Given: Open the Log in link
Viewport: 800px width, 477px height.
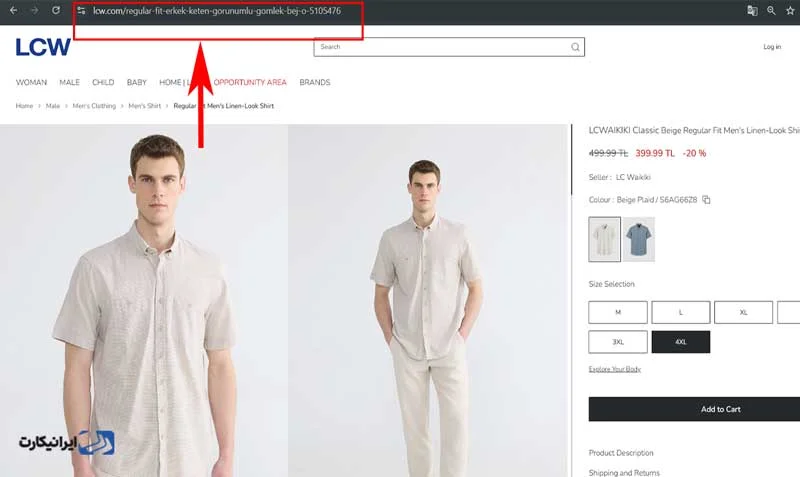Looking at the screenshot, I should point(772,47).
